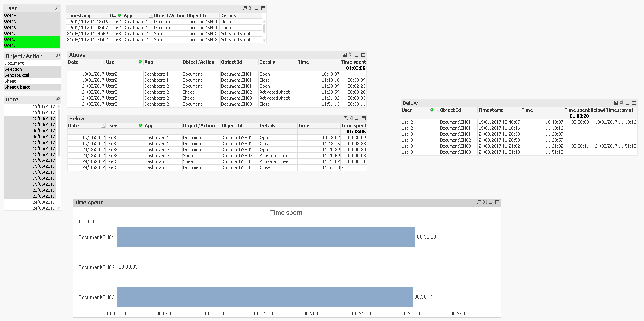Deselect the green User2 entry
Screen dimensions: 644x321
[x=32, y=39]
